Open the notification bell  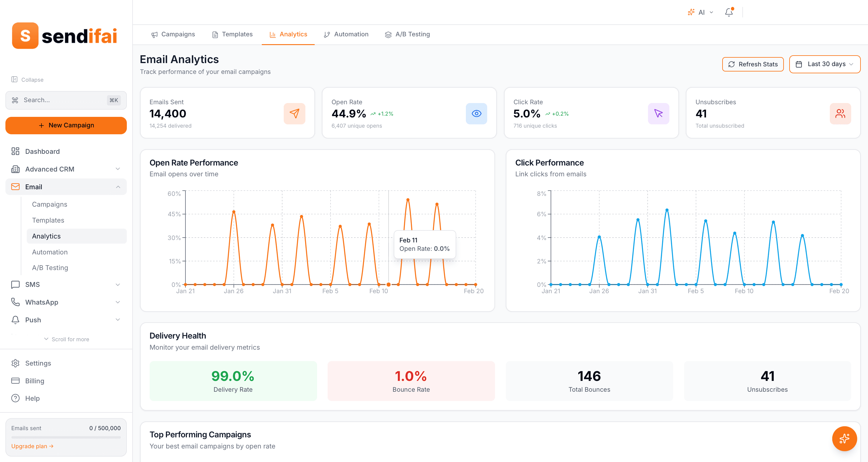pyautogui.click(x=729, y=12)
